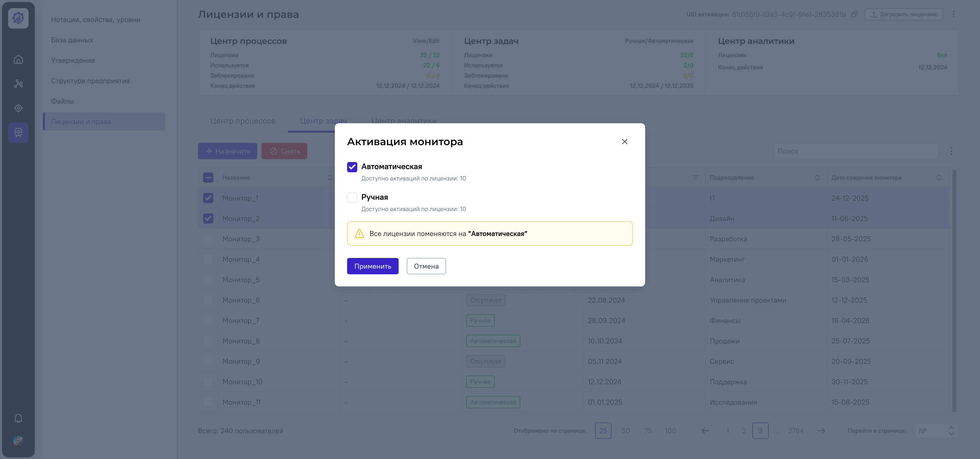
Task: Close the monitor activation dialog
Action: point(624,141)
